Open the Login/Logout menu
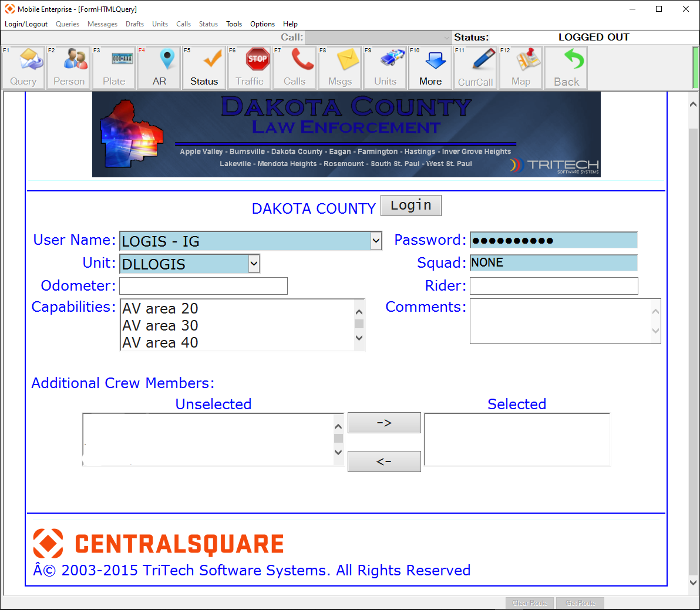Viewport: 700px width, 610px height. pos(26,24)
